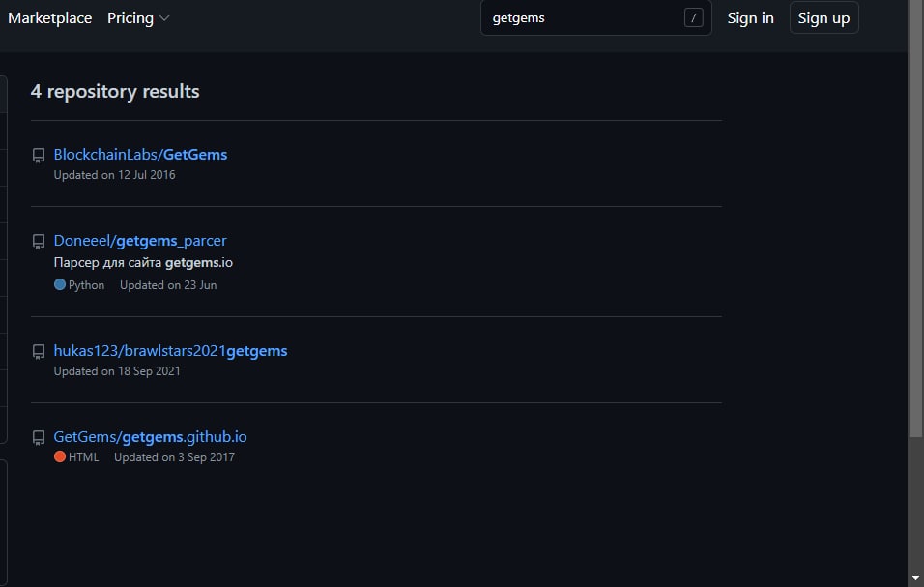Viewport: 924px width, 587px height.
Task: Click the orange HTML language dot
Action: pyautogui.click(x=60, y=456)
